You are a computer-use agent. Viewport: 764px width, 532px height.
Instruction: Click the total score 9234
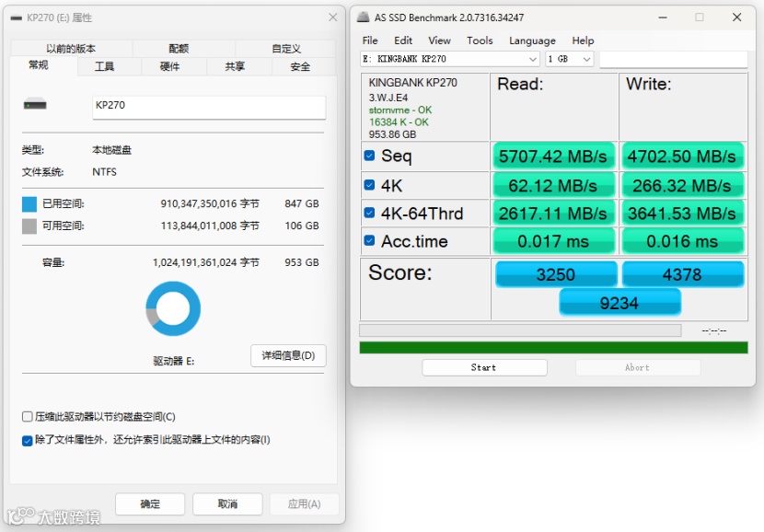tap(619, 303)
